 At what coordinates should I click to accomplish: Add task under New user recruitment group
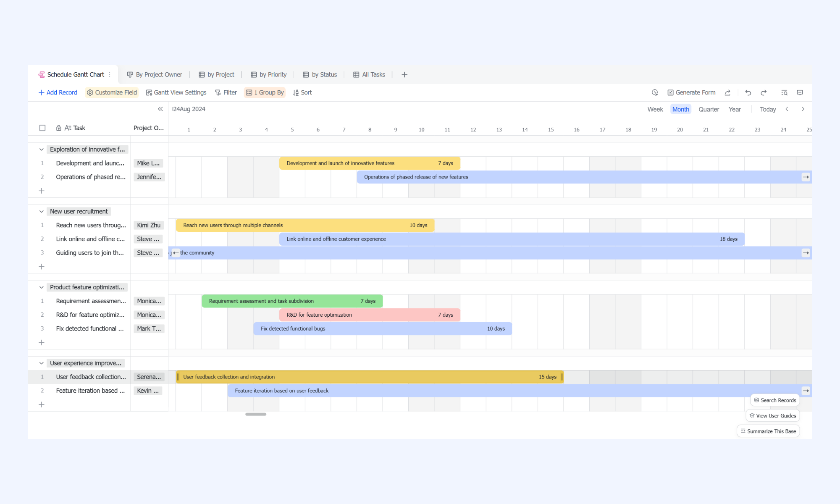click(42, 267)
